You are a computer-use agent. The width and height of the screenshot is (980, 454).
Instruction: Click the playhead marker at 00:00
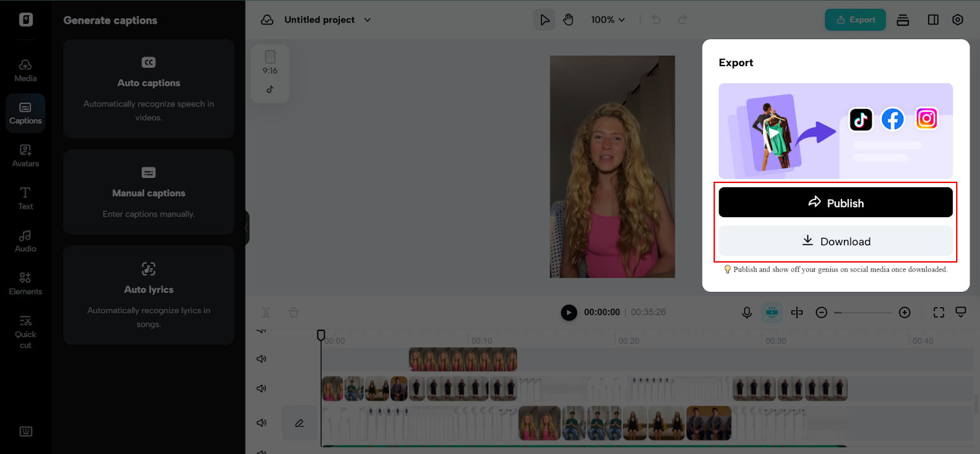tap(321, 335)
